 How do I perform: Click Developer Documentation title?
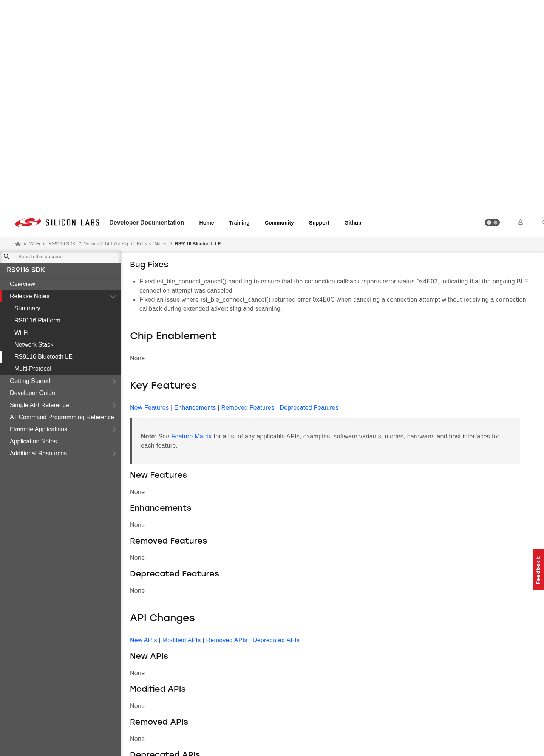[x=147, y=223]
